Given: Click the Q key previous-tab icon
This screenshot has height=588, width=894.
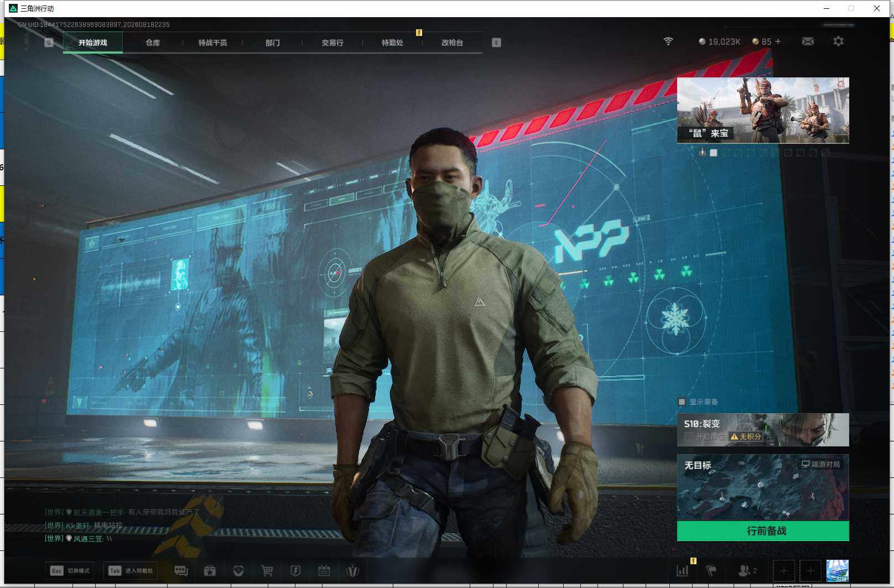Looking at the screenshot, I should (x=49, y=43).
